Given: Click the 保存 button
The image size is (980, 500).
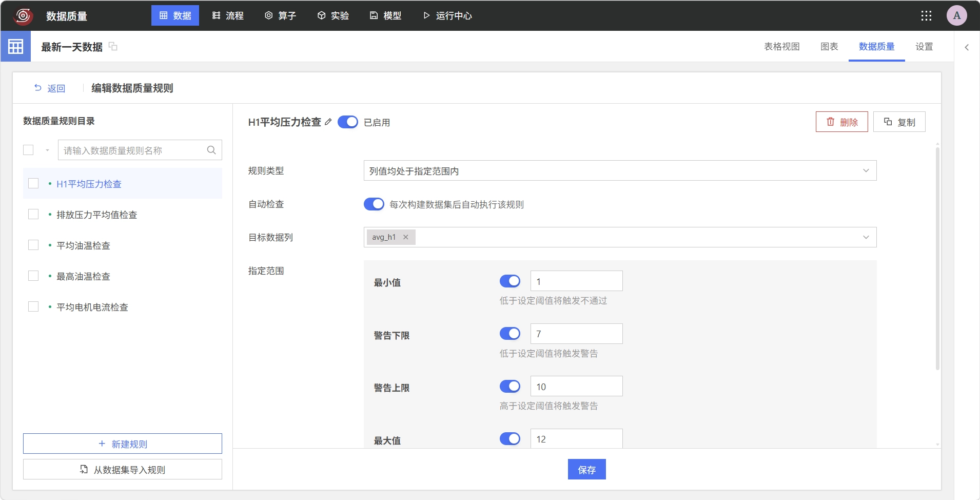Looking at the screenshot, I should pos(587,469).
